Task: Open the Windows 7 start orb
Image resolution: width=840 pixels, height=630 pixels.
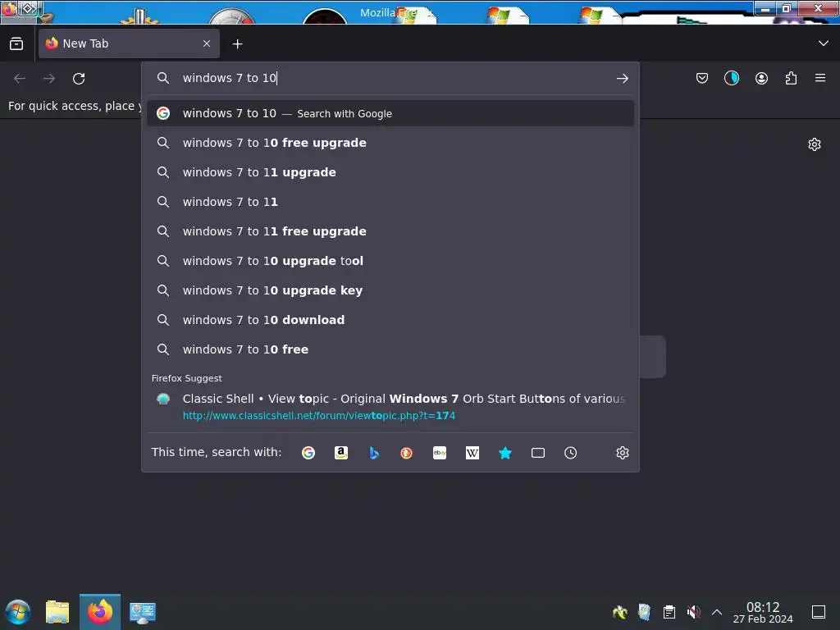Action: point(18,612)
